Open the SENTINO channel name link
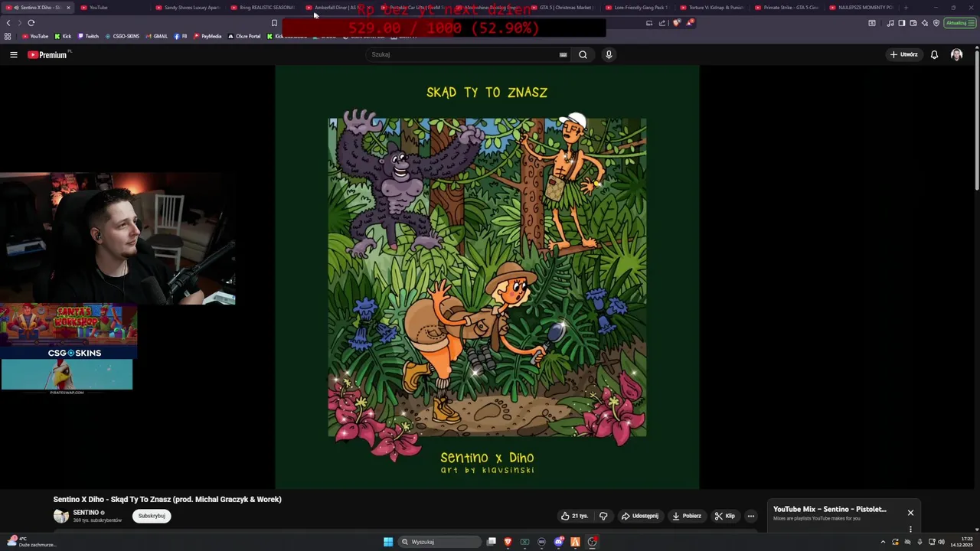This screenshot has height=551, width=980. click(x=86, y=513)
